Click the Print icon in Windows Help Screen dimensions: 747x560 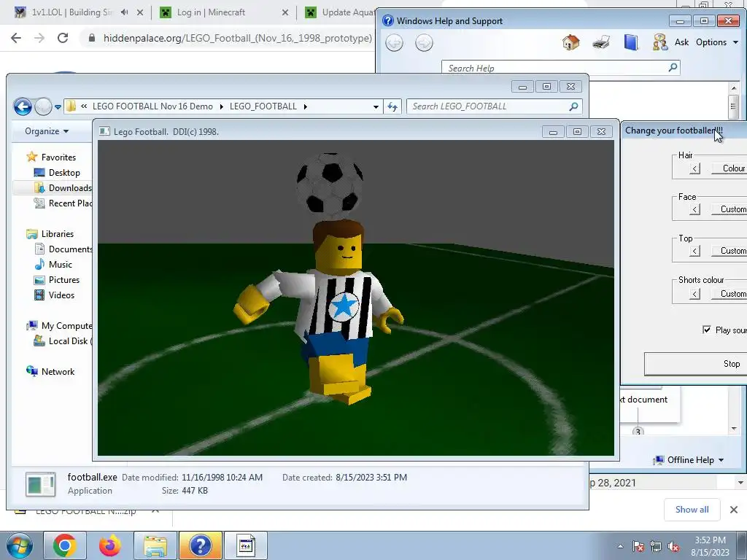[601, 42]
